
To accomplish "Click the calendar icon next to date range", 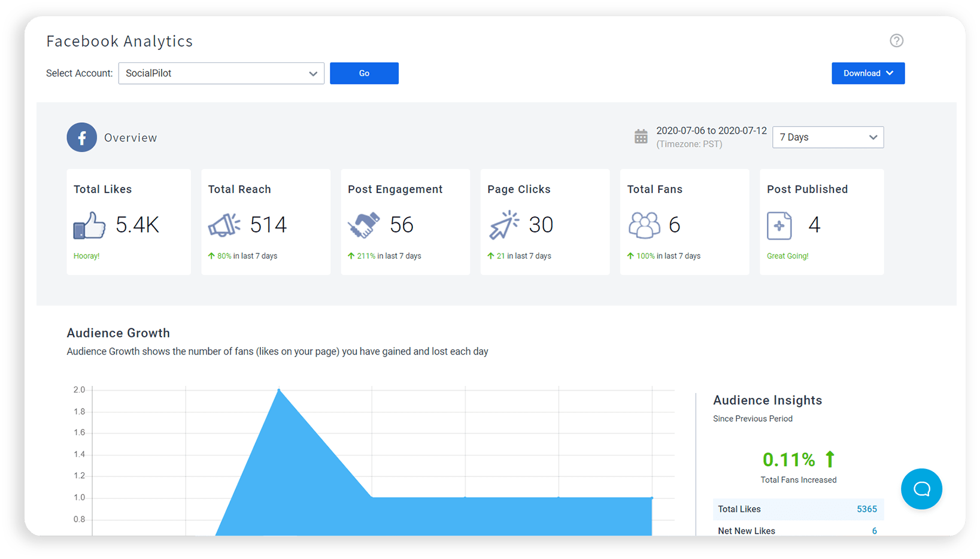I will click(x=641, y=137).
